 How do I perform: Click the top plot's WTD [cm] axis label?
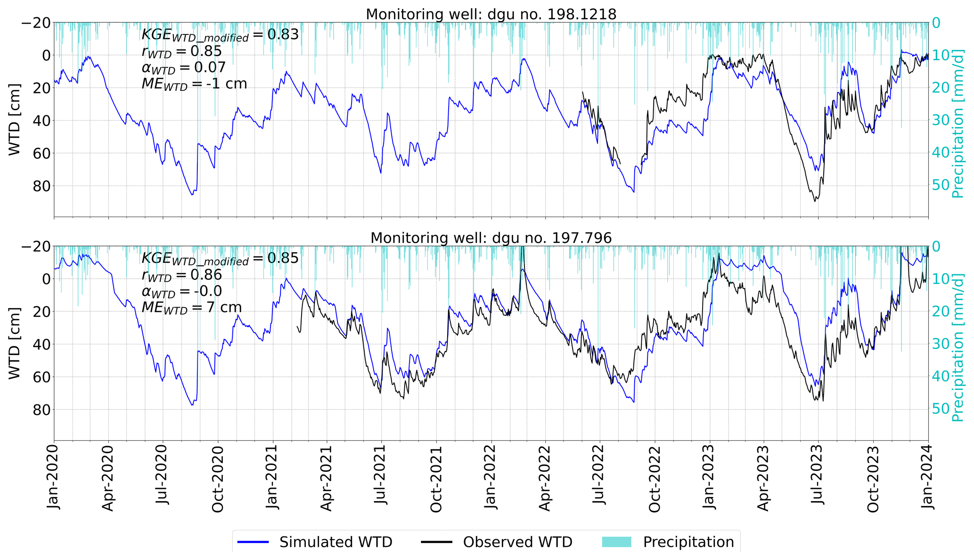click(x=15, y=119)
